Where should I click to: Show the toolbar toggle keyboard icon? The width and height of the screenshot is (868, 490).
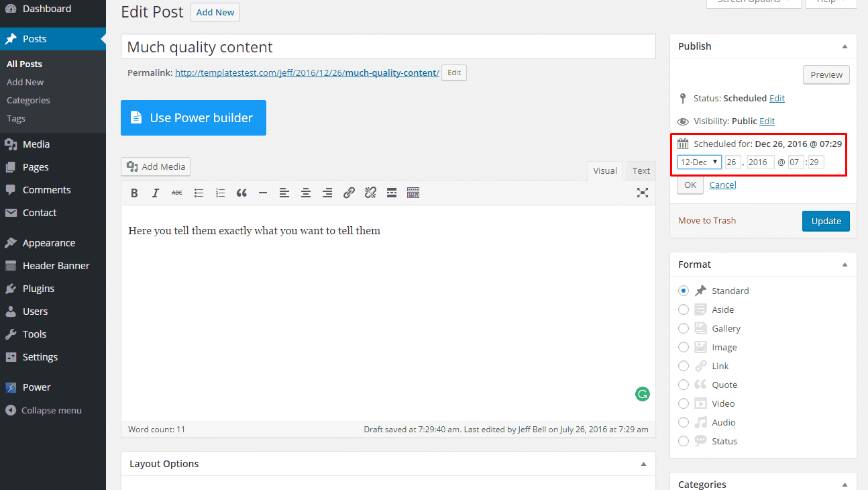click(x=413, y=193)
